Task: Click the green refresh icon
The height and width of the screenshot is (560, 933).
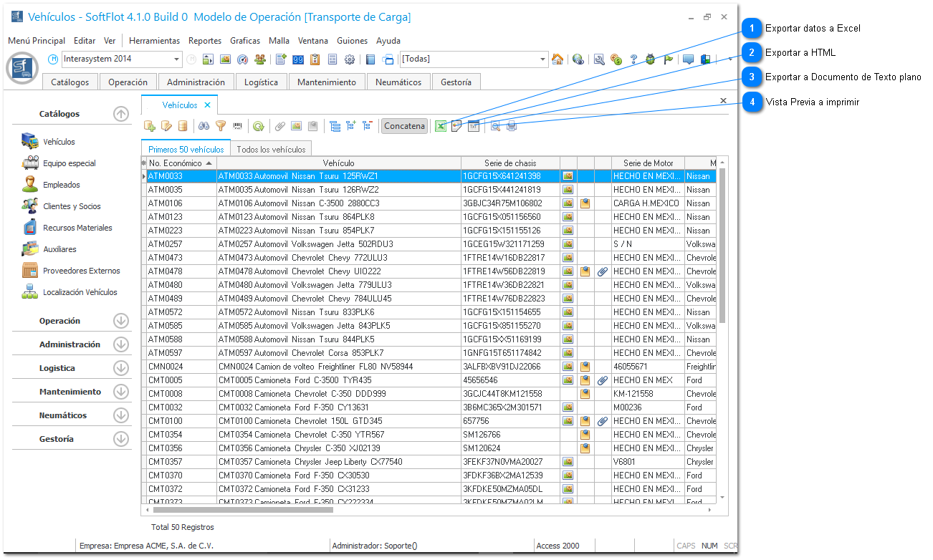Action: click(x=258, y=126)
